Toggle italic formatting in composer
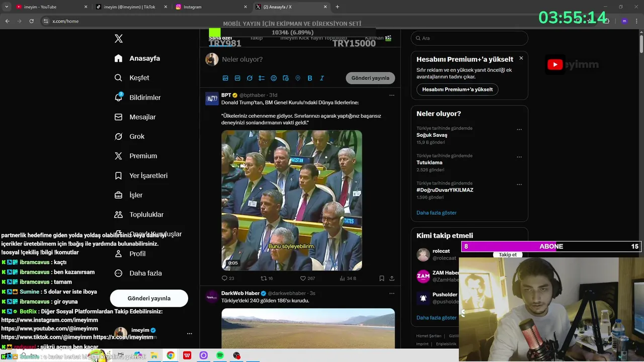The image size is (644, 362). click(x=322, y=78)
